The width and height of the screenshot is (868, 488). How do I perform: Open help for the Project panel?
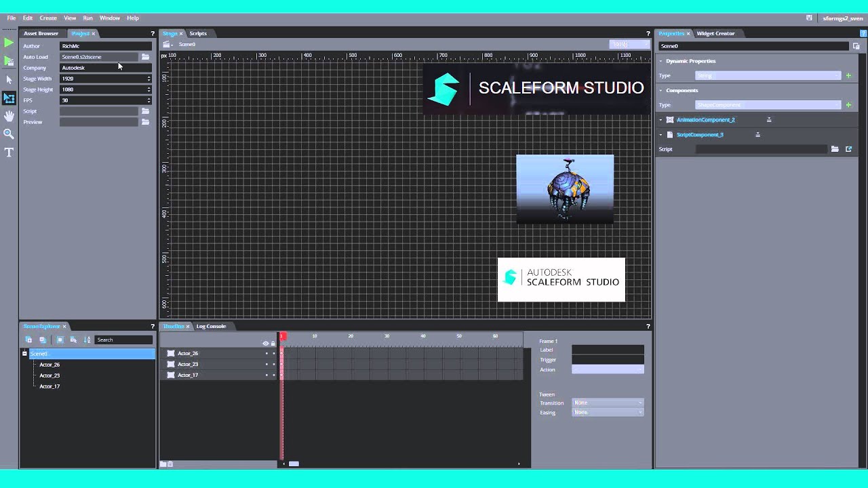(153, 33)
